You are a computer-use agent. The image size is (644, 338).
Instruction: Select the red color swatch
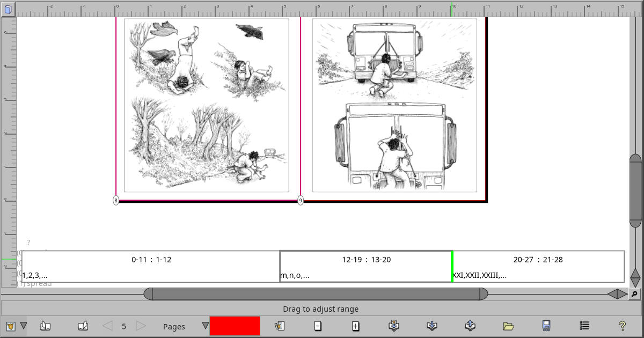[x=235, y=326]
